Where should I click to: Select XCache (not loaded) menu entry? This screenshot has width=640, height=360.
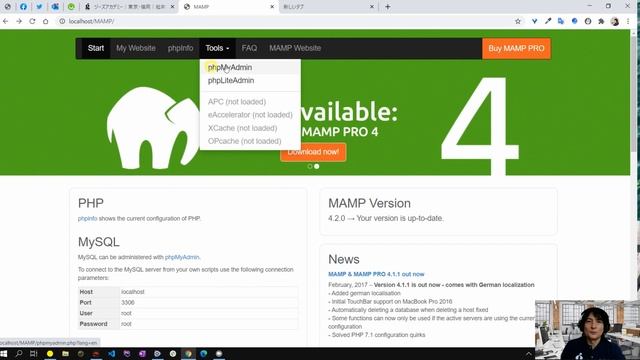(x=242, y=128)
